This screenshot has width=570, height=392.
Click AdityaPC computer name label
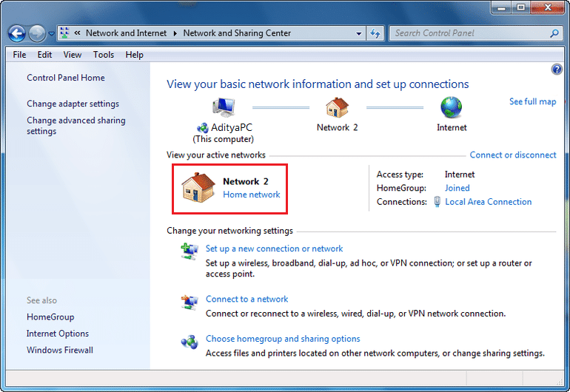(232, 127)
